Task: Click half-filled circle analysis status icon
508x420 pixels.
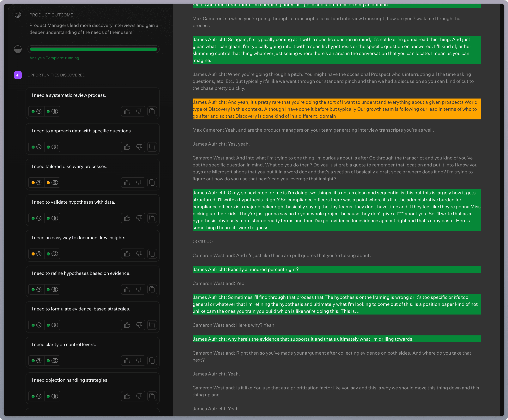Action: click(18, 49)
